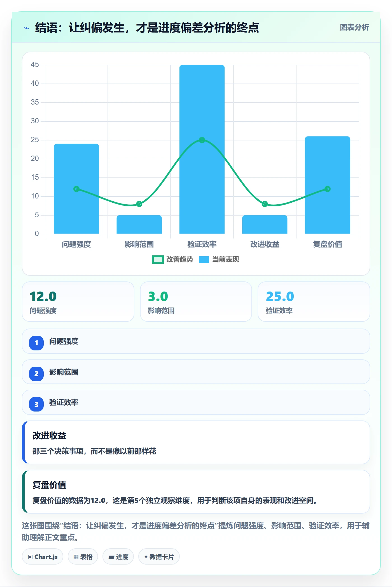Image resolution: width=392 pixels, height=587 pixels.
Task: Click the y-axis value 45
Action: pyautogui.click(x=35, y=64)
